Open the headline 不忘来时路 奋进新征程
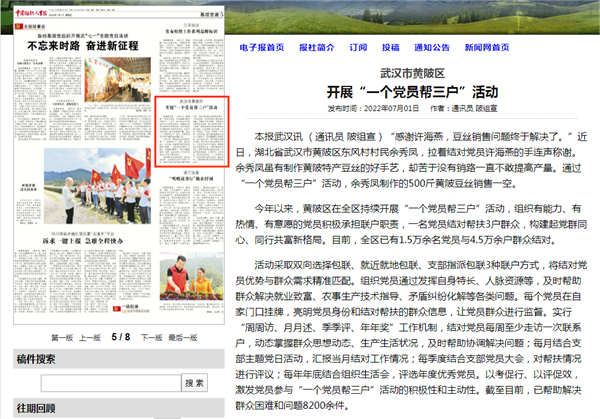 [83, 45]
